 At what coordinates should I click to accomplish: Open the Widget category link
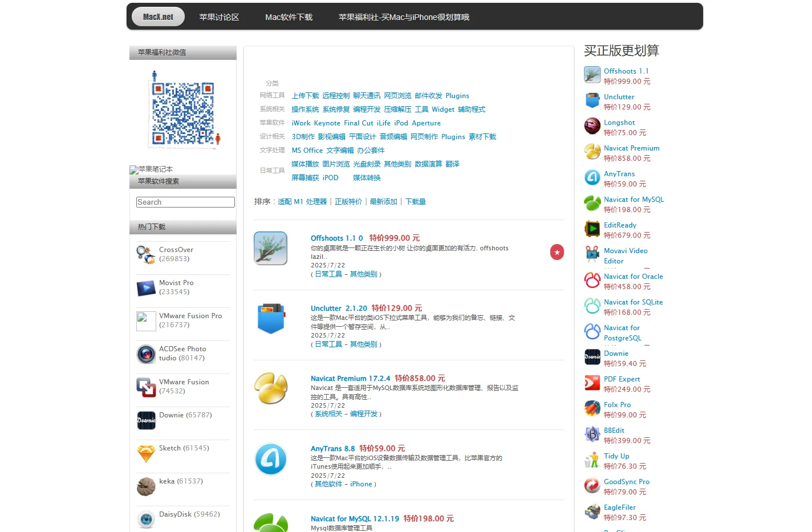click(x=443, y=109)
